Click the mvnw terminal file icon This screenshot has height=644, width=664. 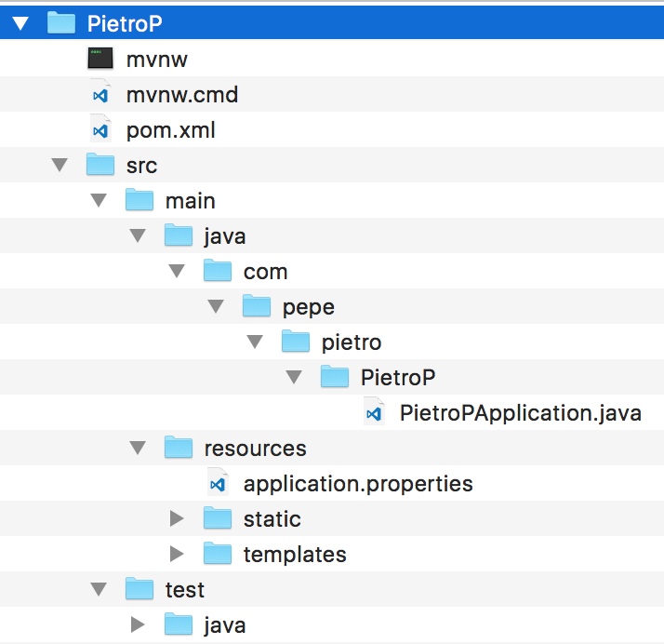coord(100,60)
